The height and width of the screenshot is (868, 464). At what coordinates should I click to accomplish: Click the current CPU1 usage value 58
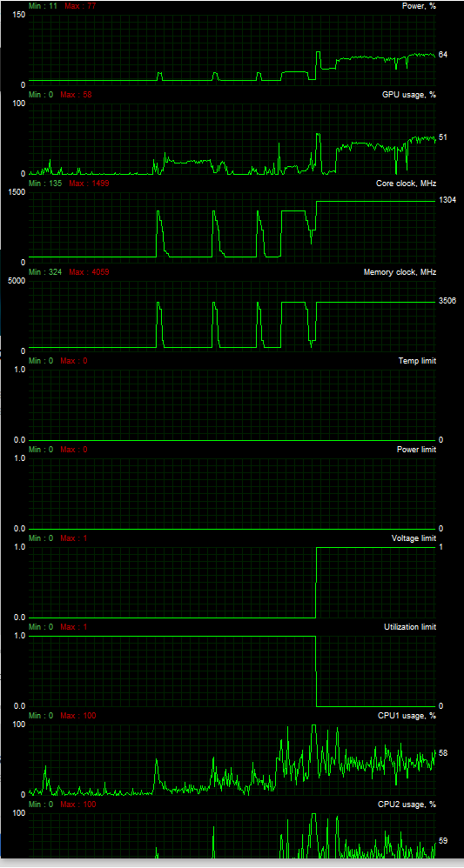click(442, 753)
